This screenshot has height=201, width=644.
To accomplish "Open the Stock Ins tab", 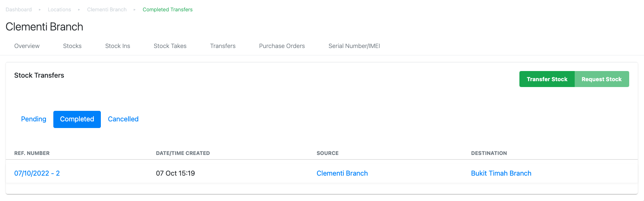I will pos(118,46).
